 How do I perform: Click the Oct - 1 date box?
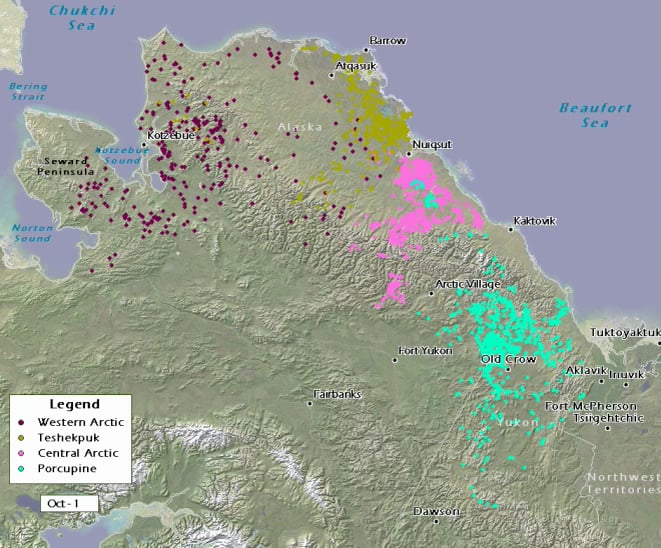[69, 503]
